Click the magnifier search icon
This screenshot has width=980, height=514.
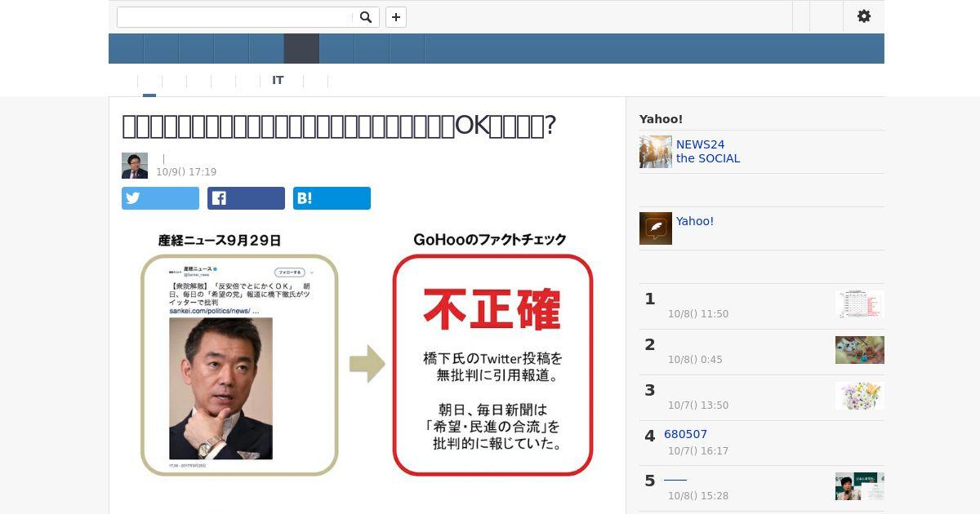tap(366, 17)
